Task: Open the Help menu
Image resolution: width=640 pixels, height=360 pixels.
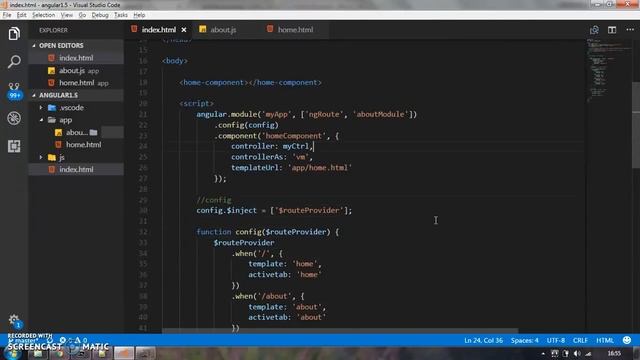Action: tap(139, 15)
